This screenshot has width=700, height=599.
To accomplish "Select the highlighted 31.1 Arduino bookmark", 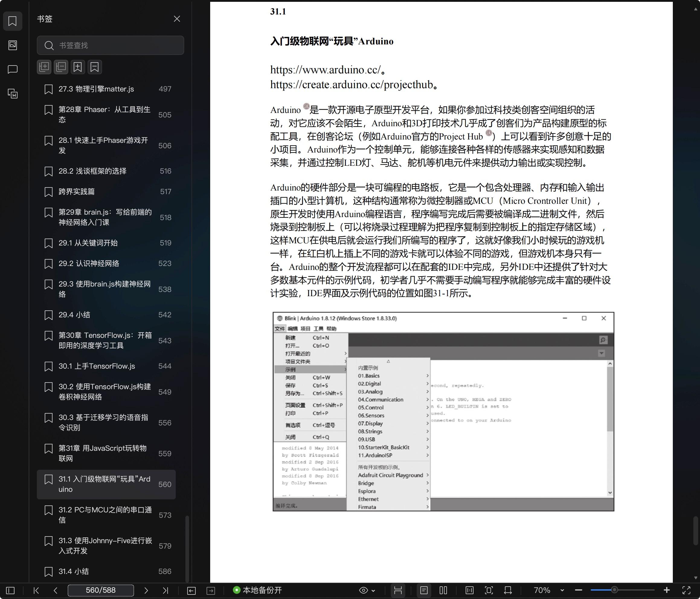I will pos(106,485).
